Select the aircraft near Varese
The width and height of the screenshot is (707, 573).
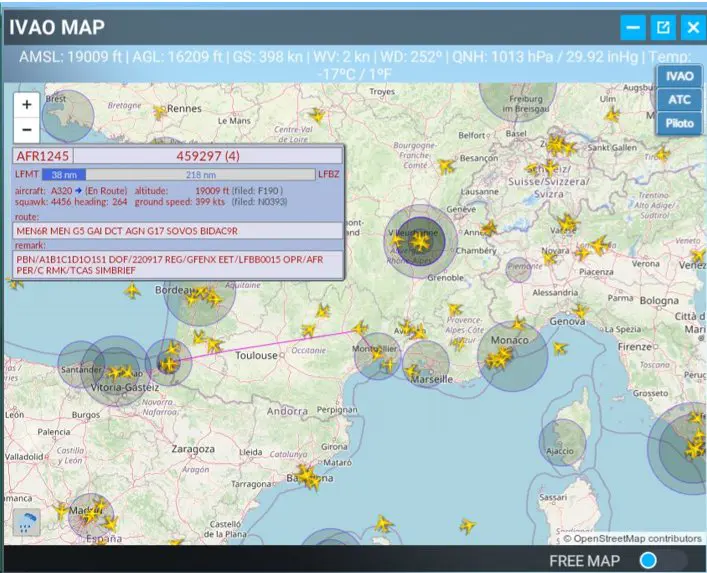click(566, 223)
